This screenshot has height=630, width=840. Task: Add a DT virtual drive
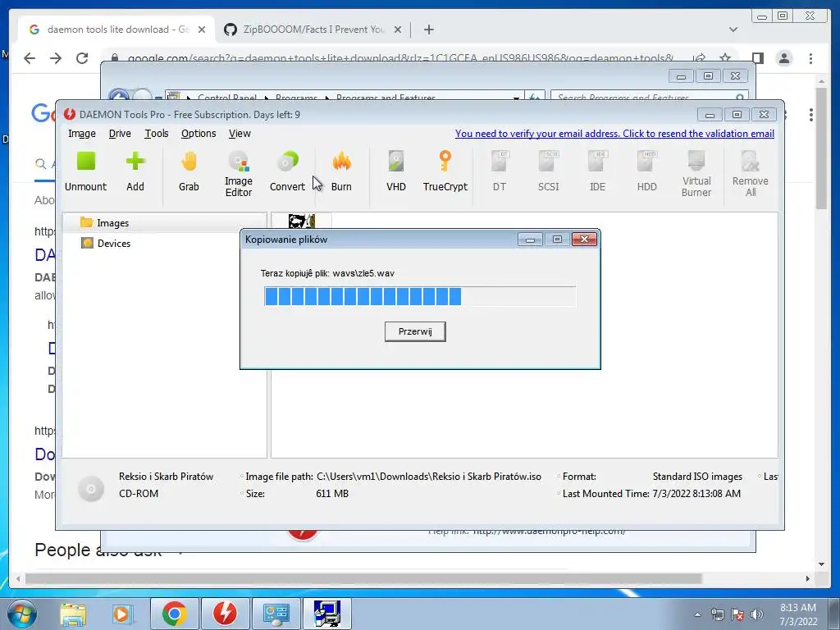click(500, 171)
